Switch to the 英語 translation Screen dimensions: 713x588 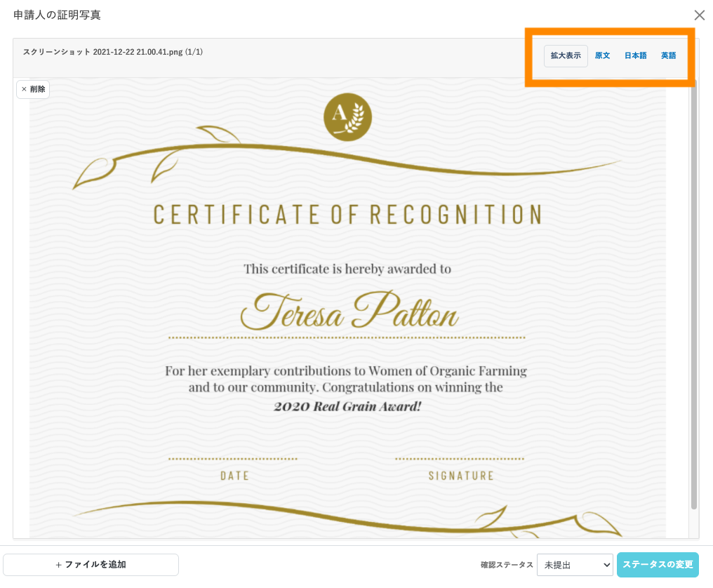tap(668, 55)
